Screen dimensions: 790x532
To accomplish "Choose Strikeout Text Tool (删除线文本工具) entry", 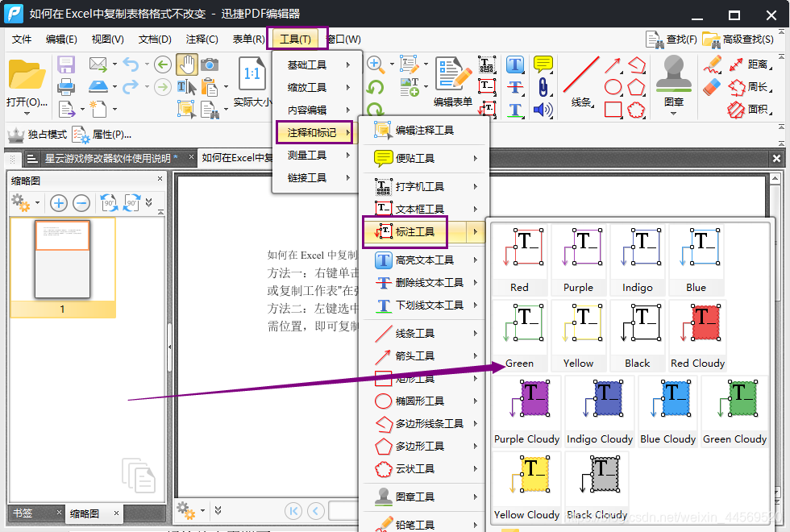I will pyautogui.click(x=424, y=283).
